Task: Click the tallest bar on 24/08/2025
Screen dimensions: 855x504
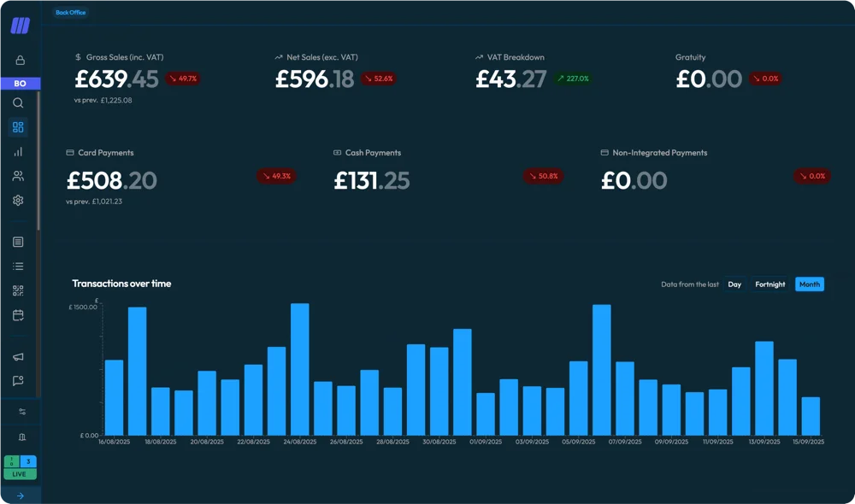Action: [x=298, y=367]
